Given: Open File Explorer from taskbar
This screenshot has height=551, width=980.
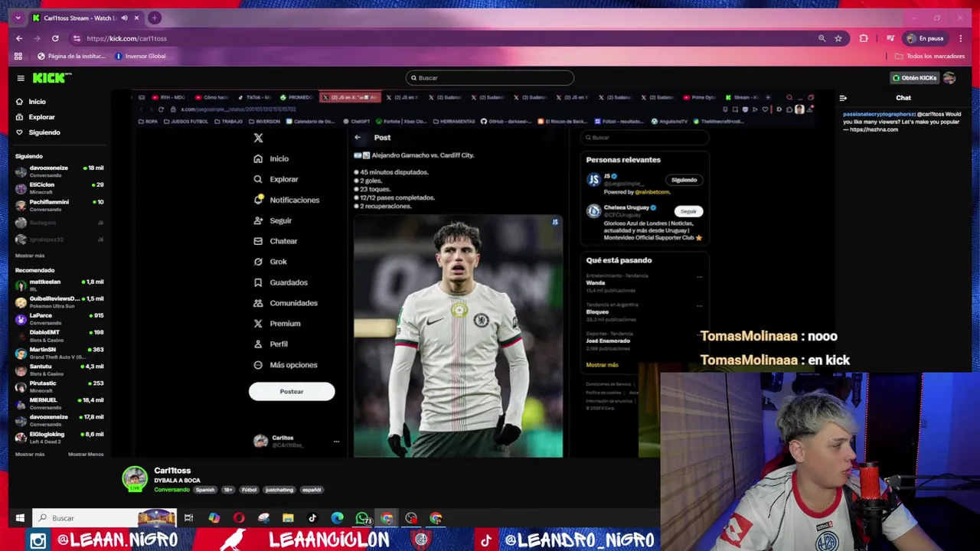Looking at the screenshot, I should 288,518.
